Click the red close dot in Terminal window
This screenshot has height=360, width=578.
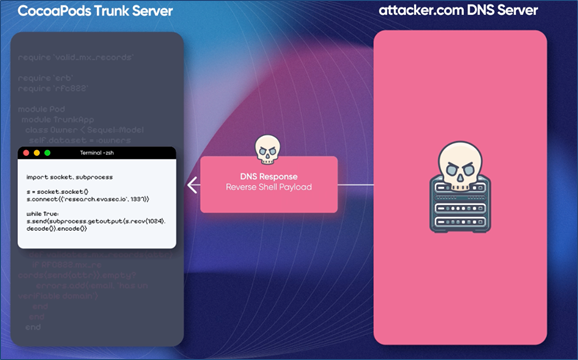click(x=26, y=153)
